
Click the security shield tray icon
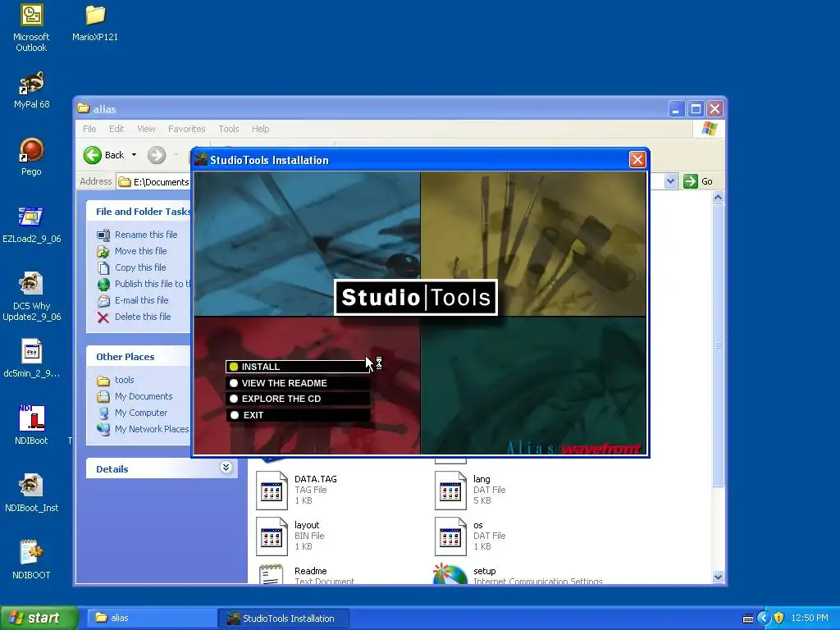pyautogui.click(x=778, y=618)
